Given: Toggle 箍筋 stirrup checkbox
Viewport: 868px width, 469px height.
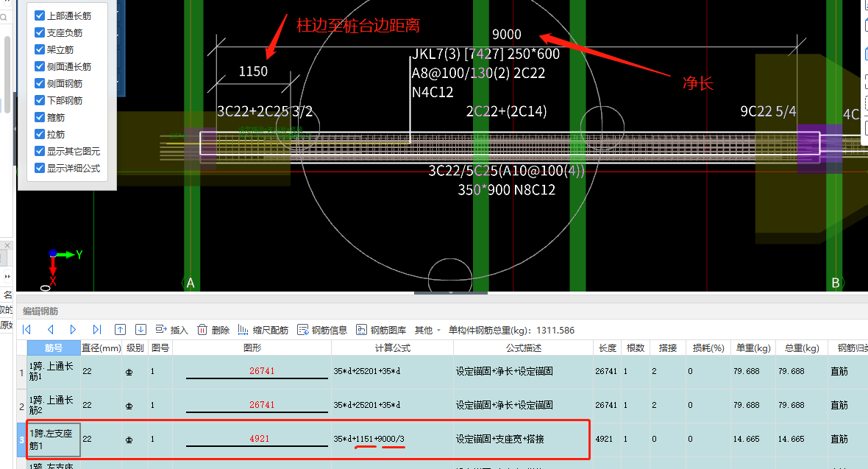Looking at the screenshot, I should click(39, 117).
